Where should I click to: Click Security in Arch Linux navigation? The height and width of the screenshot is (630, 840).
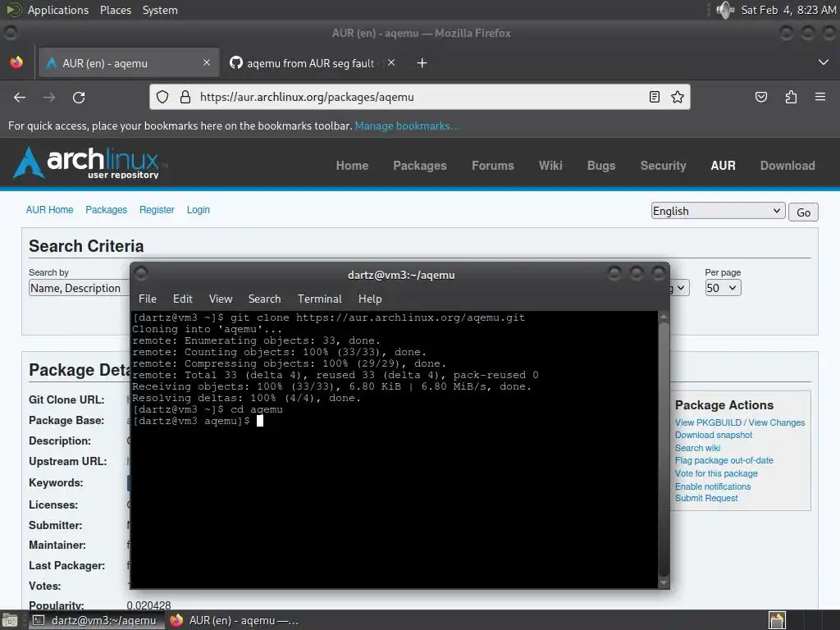click(x=663, y=166)
